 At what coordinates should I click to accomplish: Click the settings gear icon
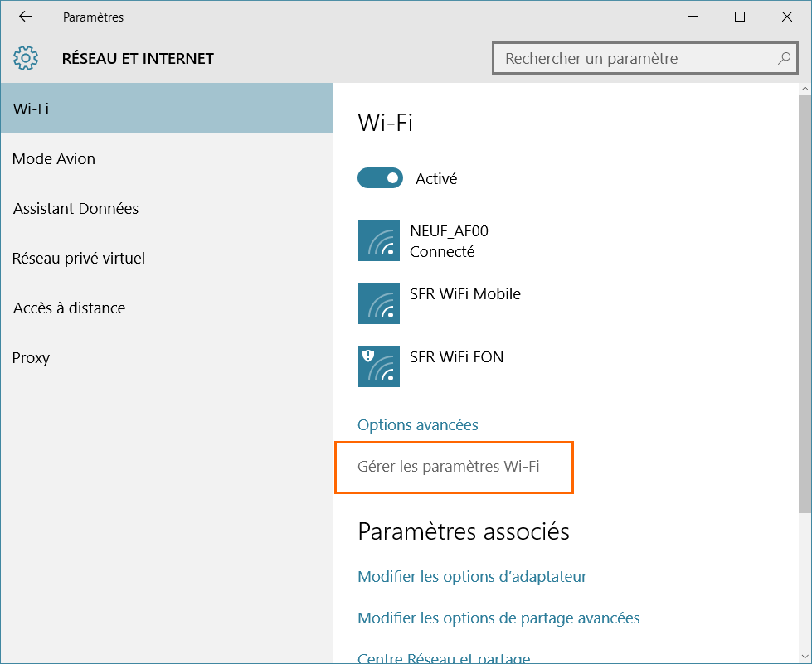26,58
